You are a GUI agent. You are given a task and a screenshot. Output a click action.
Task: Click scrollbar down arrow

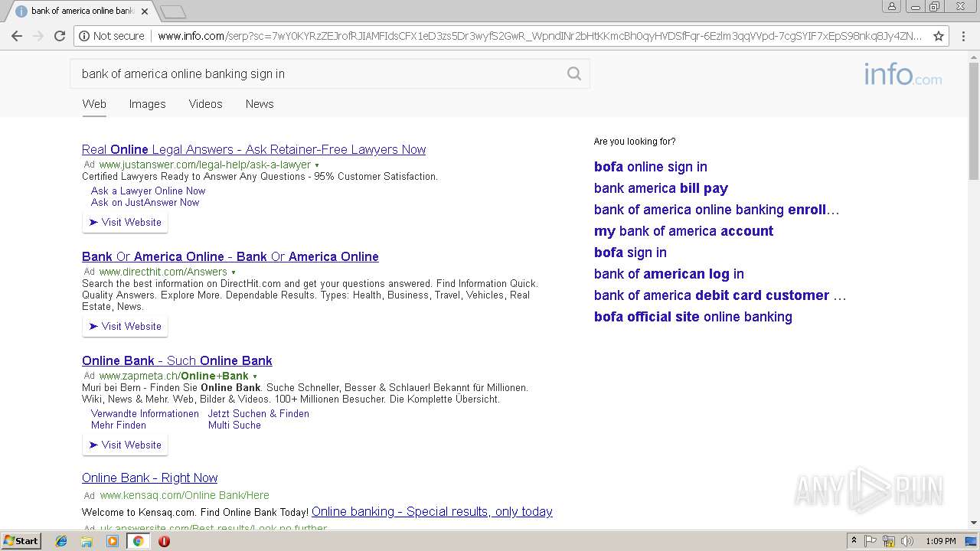click(x=974, y=523)
